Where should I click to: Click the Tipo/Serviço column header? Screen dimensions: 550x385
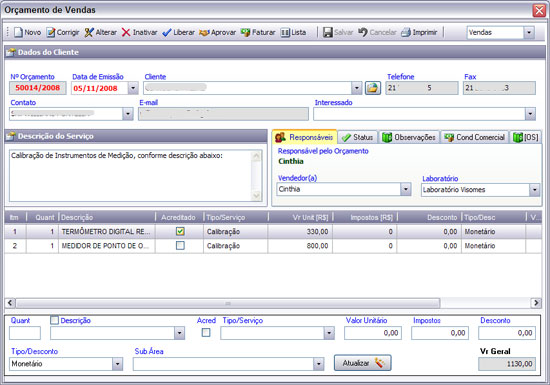click(x=236, y=217)
